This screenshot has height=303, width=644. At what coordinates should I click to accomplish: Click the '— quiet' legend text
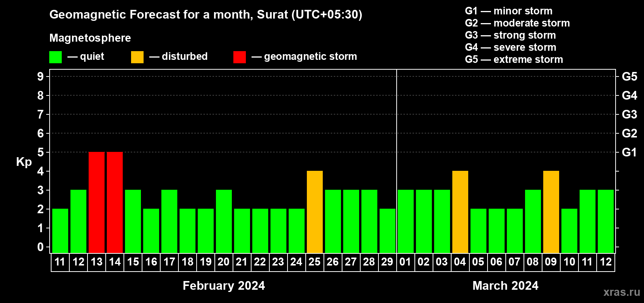86,56
